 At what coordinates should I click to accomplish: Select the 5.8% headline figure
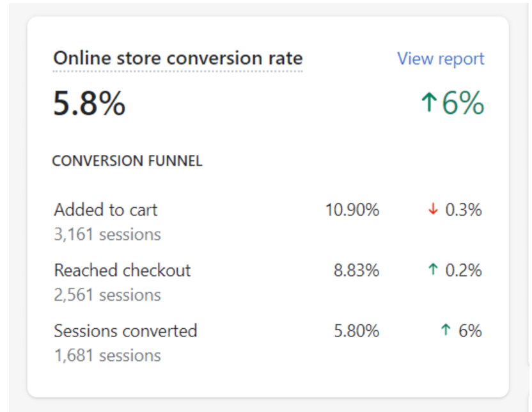click(x=90, y=103)
